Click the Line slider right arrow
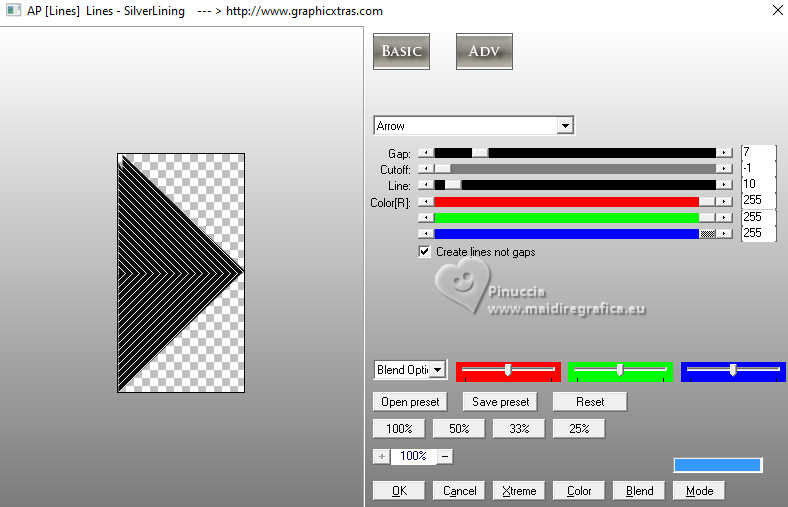788x507 pixels. click(724, 185)
